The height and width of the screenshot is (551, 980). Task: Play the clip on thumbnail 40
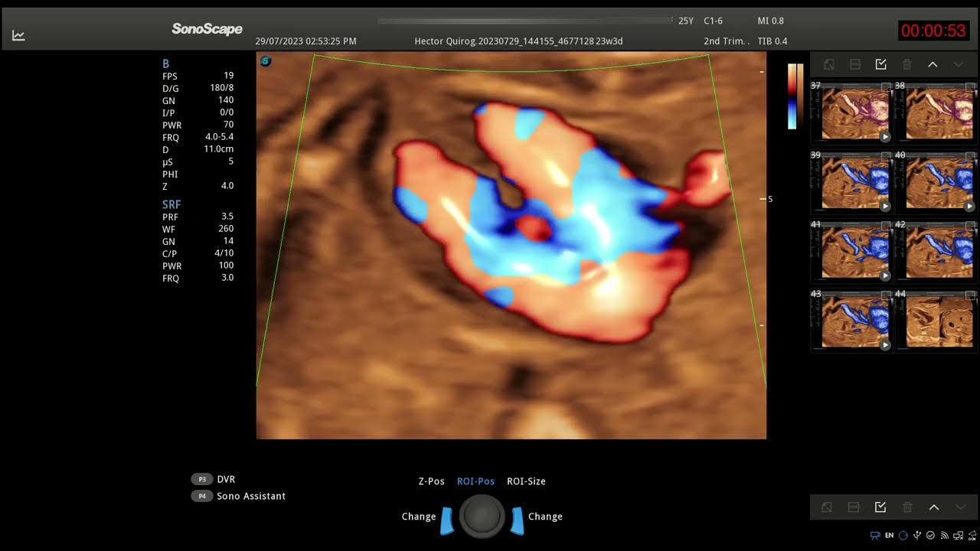969,207
